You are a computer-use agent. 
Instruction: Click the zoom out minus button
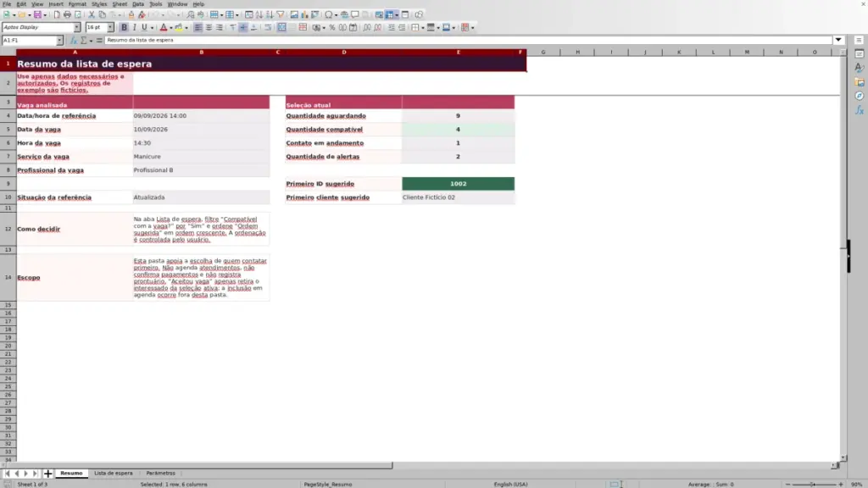[787, 484]
